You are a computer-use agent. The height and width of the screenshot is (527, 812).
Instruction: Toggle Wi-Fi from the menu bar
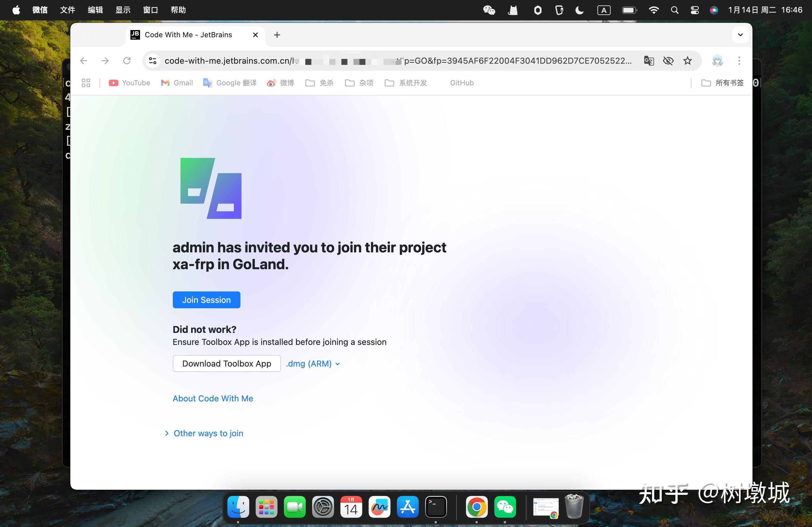coord(654,10)
